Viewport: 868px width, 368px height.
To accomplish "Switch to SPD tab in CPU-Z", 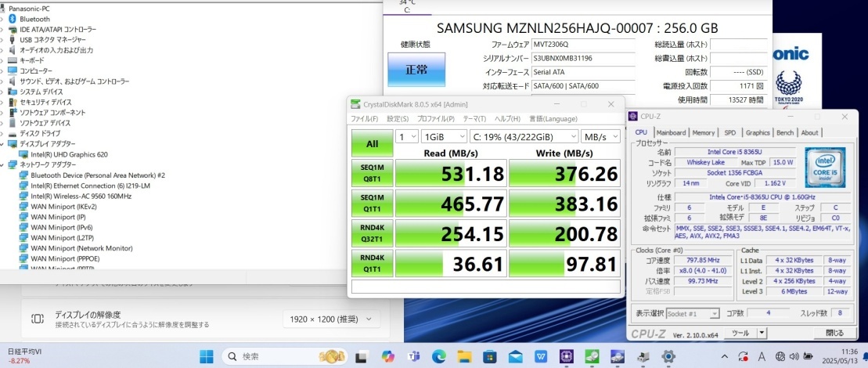I will [730, 133].
